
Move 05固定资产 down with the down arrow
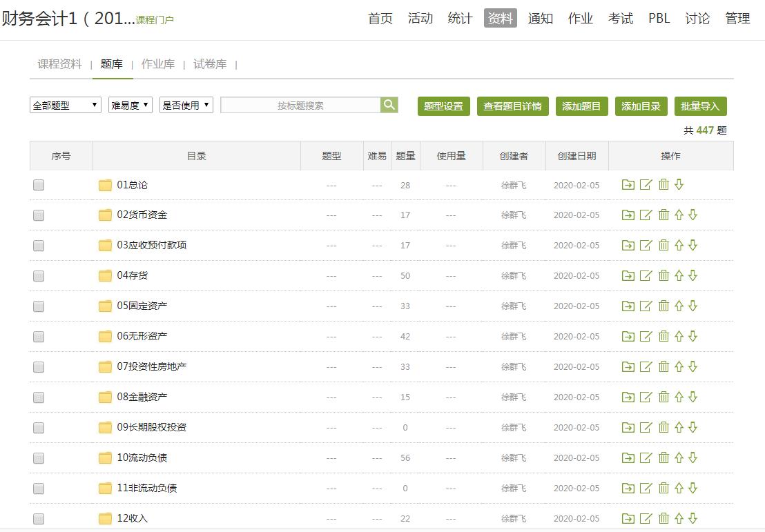pyautogui.click(x=693, y=306)
